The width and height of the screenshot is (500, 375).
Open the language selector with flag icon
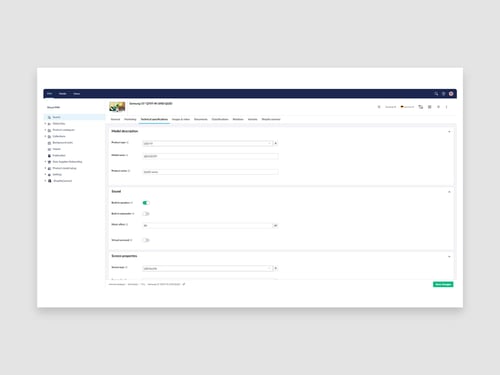(x=407, y=107)
